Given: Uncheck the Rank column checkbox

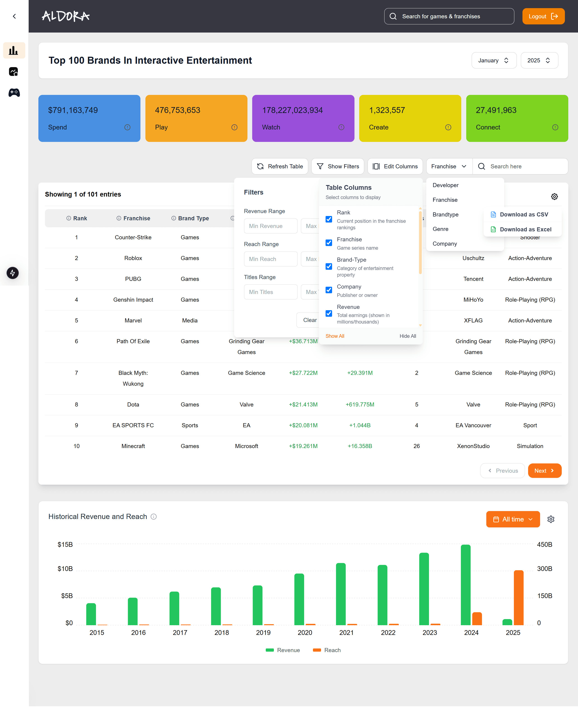Looking at the screenshot, I should 329,219.
